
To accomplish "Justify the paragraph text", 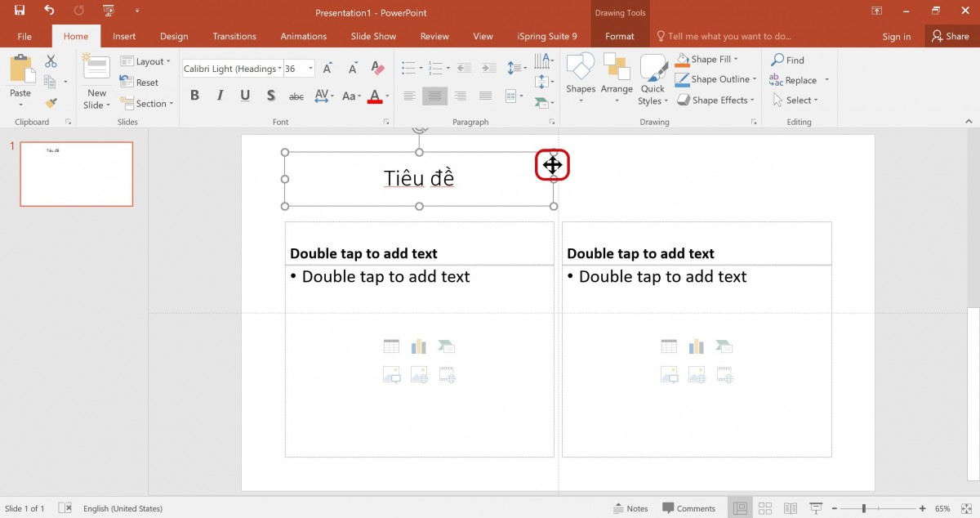I will pyautogui.click(x=486, y=96).
